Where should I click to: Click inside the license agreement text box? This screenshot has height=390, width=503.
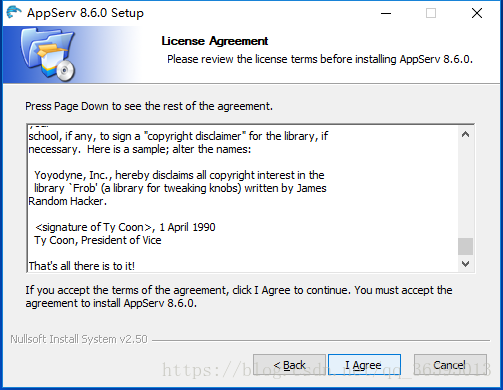(243, 199)
